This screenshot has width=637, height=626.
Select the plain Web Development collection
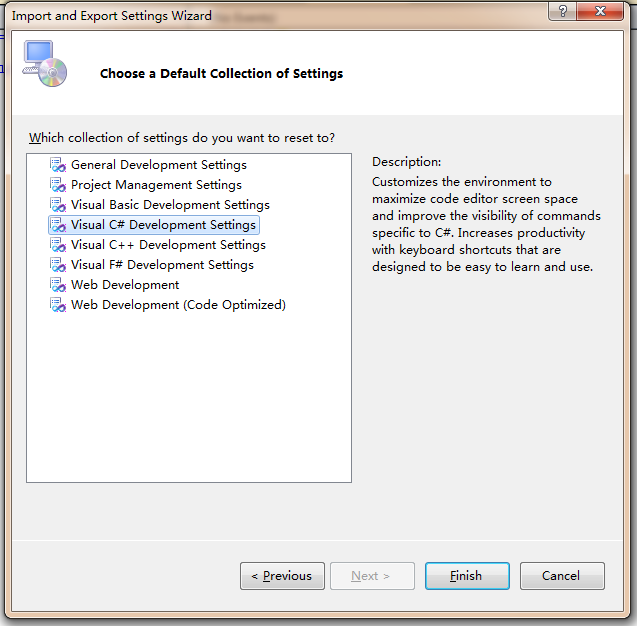[x=125, y=285]
